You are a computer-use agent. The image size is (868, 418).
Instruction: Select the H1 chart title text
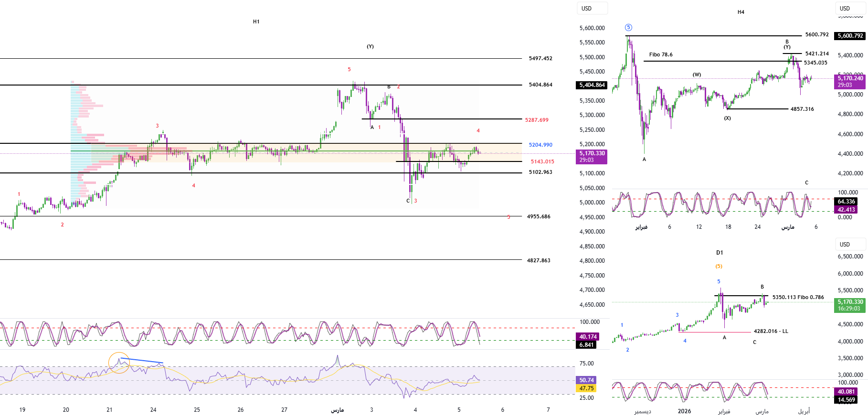click(x=256, y=21)
